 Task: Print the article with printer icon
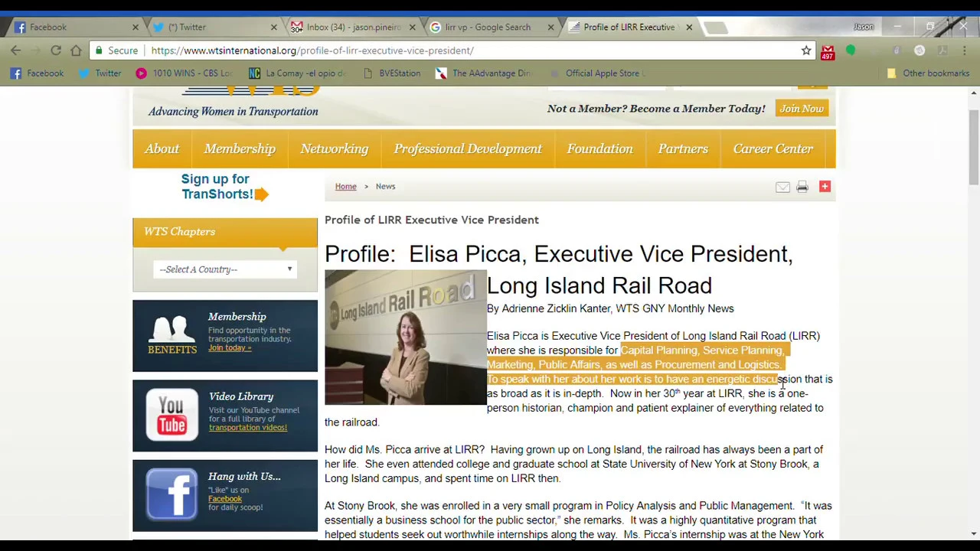pyautogui.click(x=802, y=187)
